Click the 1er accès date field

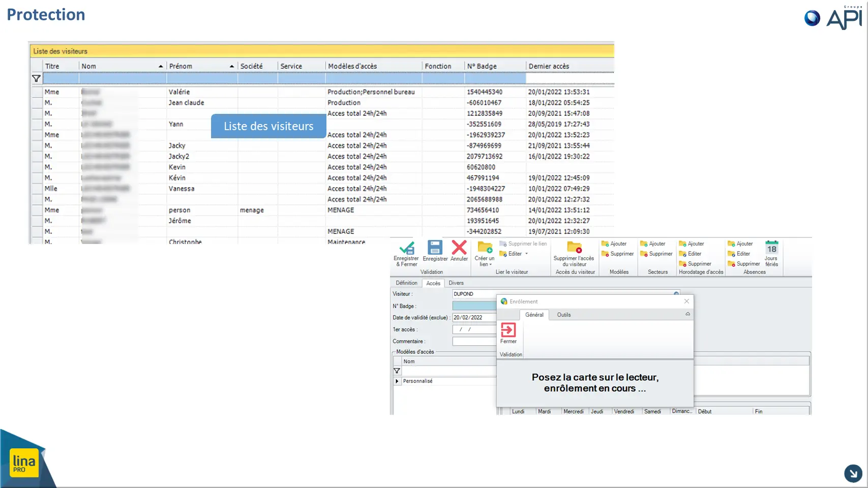click(x=474, y=329)
